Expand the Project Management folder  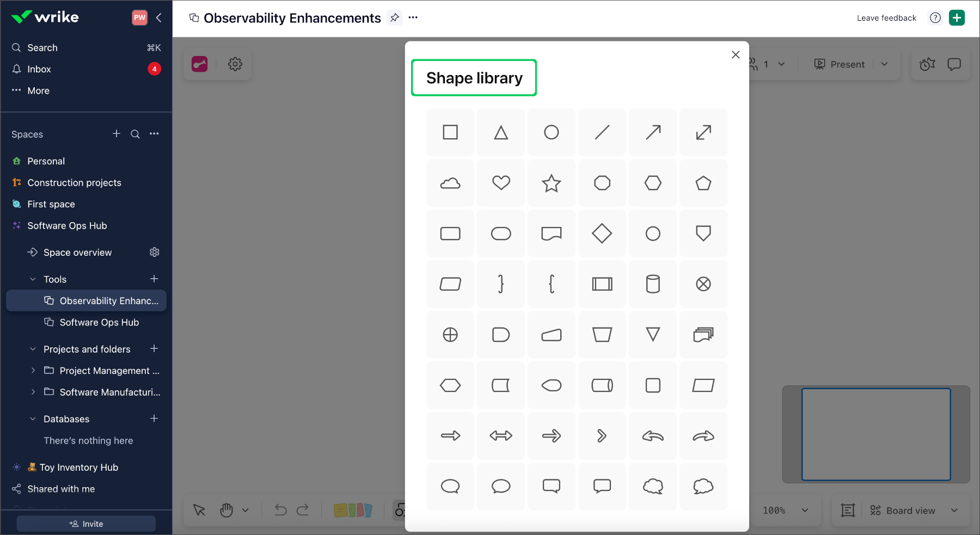click(33, 371)
